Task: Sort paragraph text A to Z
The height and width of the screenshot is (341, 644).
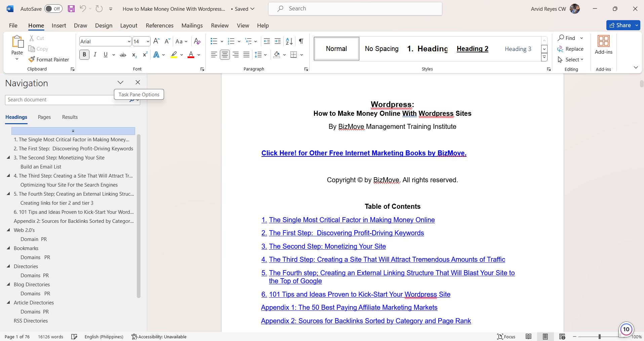Action: (x=289, y=41)
